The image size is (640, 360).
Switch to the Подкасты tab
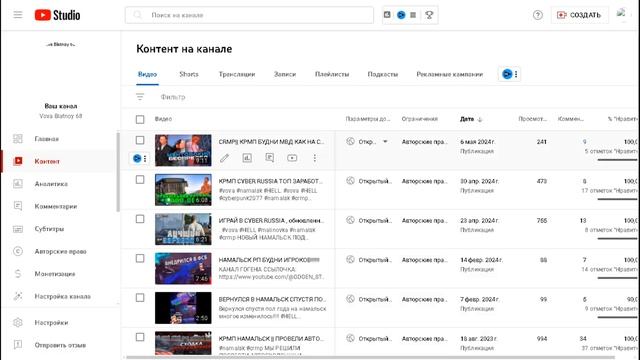click(382, 74)
